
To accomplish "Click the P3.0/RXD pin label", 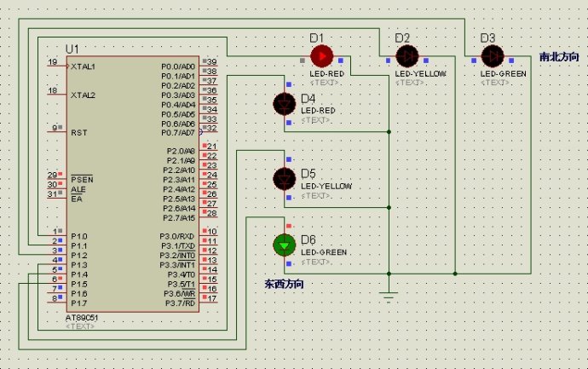I will click(177, 237).
